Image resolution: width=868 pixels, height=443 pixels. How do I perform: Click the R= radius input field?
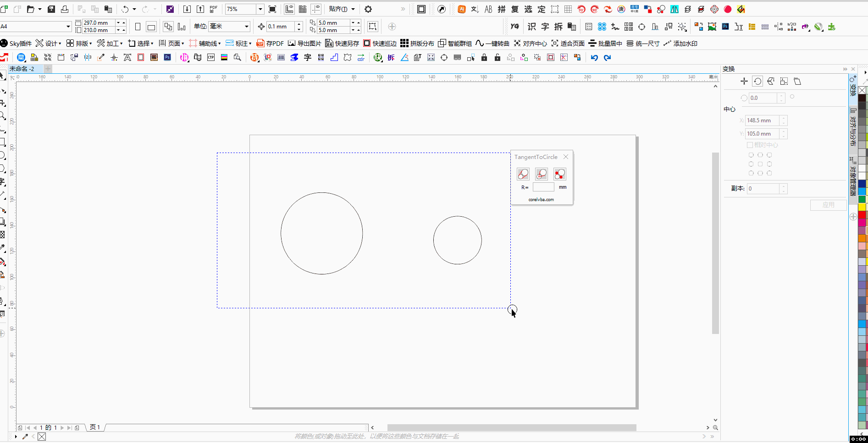pos(543,187)
